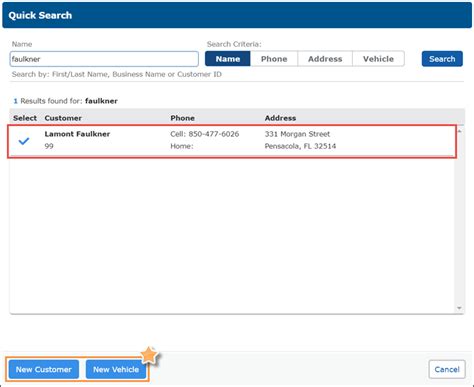The image size is (474, 387).
Task: Click the Name search input field
Action: click(x=104, y=59)
